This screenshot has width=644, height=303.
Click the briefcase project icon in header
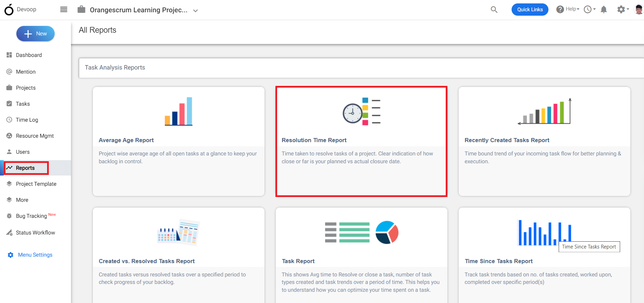tap(81, 9)
